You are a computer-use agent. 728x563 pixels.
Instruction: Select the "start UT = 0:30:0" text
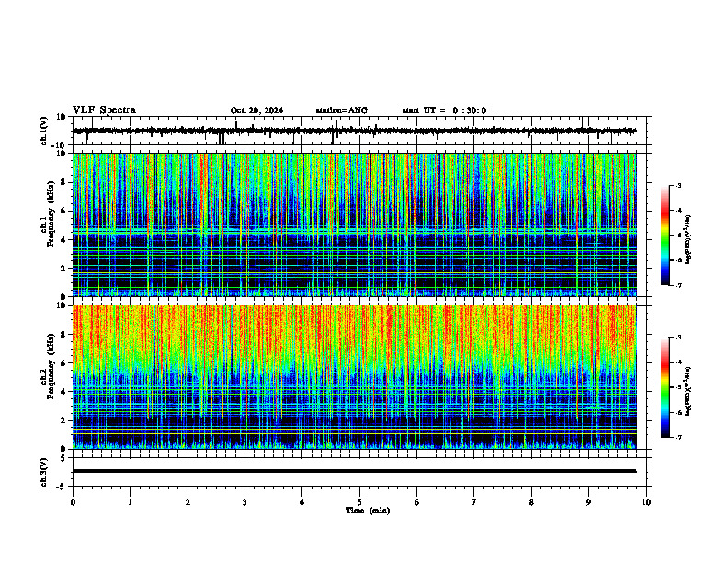click(x=444, y=110)
